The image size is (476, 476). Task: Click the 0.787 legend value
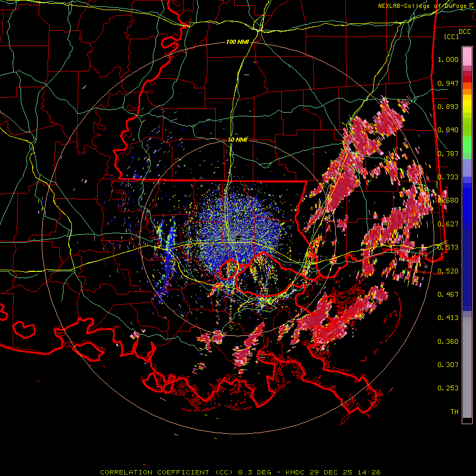(448, 153)
